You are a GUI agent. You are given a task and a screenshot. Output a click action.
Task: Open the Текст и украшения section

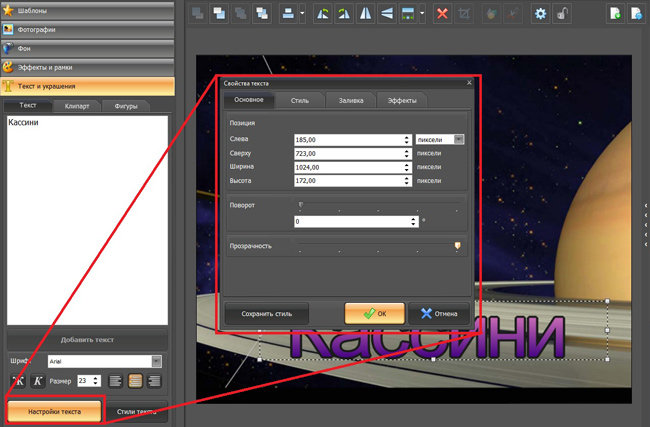point(87,86)
